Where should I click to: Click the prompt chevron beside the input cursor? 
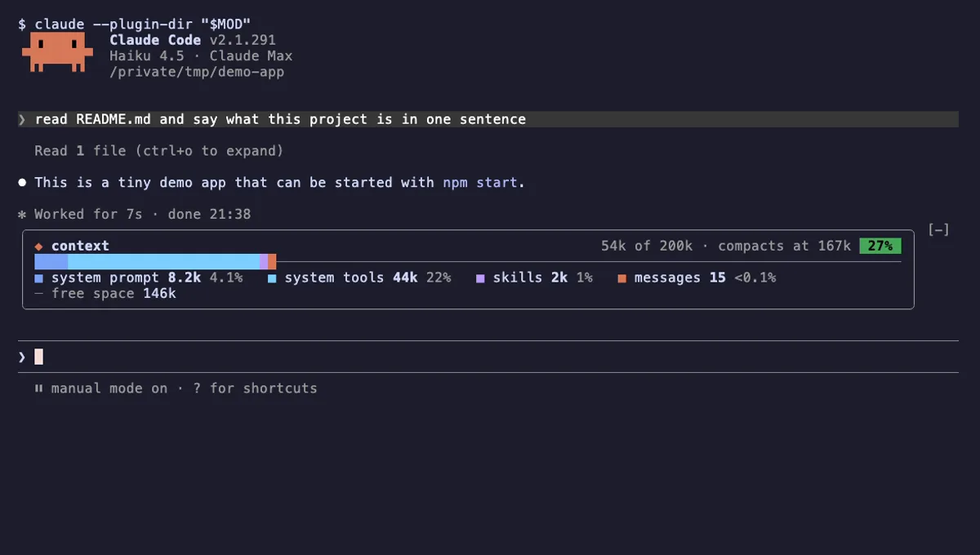tap(22, 357)
